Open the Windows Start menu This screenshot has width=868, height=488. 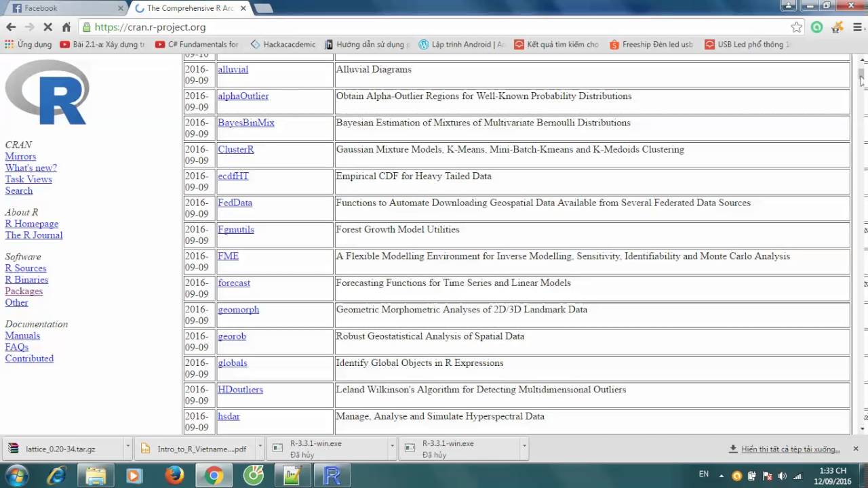click(16, 475)
